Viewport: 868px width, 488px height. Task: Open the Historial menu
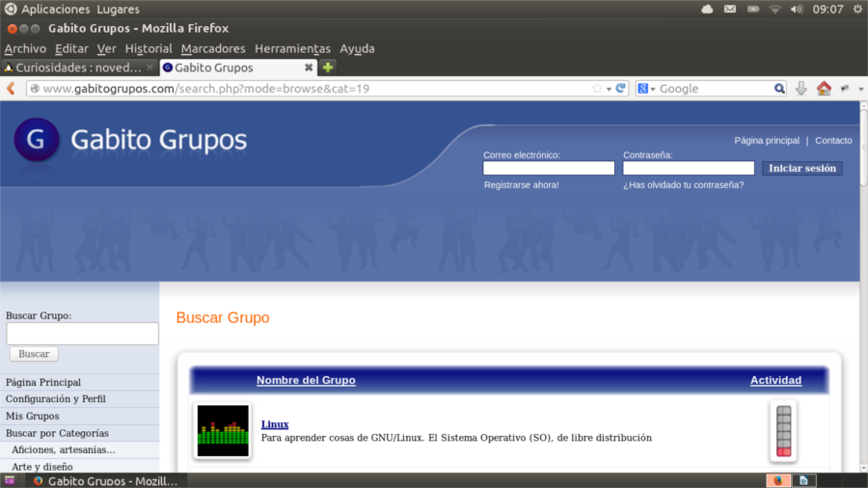click(149, 48)
